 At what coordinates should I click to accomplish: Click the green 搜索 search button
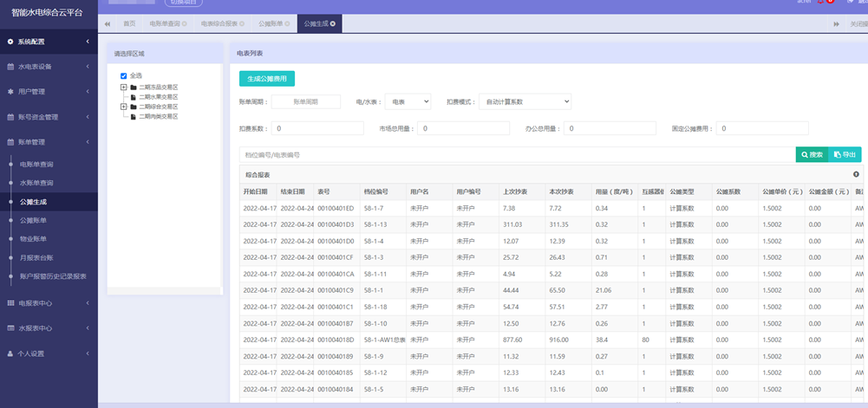tap(812, 155)
